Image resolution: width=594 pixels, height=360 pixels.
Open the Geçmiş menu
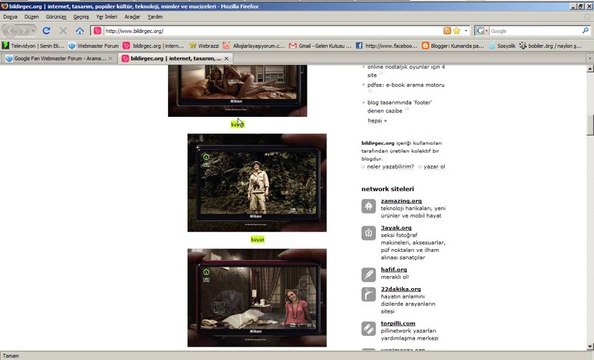click(x=81, y=17)
